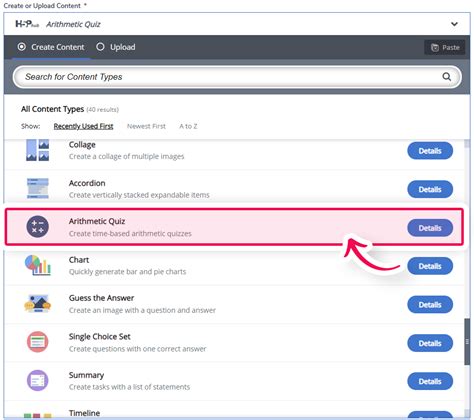This screenshot has width=474, height=420.
Task: Open Details for Arithmetic Quiz
Action: click(430, 228)
